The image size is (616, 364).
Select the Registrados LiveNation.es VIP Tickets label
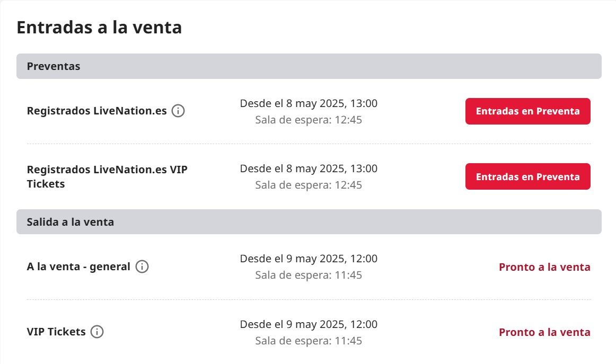point(107,176)
